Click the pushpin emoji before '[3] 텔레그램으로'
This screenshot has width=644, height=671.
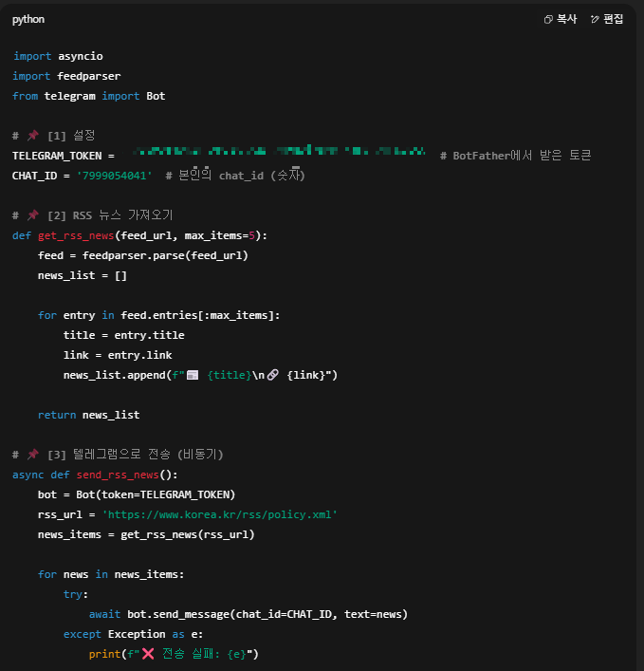(x=33, y=455)
